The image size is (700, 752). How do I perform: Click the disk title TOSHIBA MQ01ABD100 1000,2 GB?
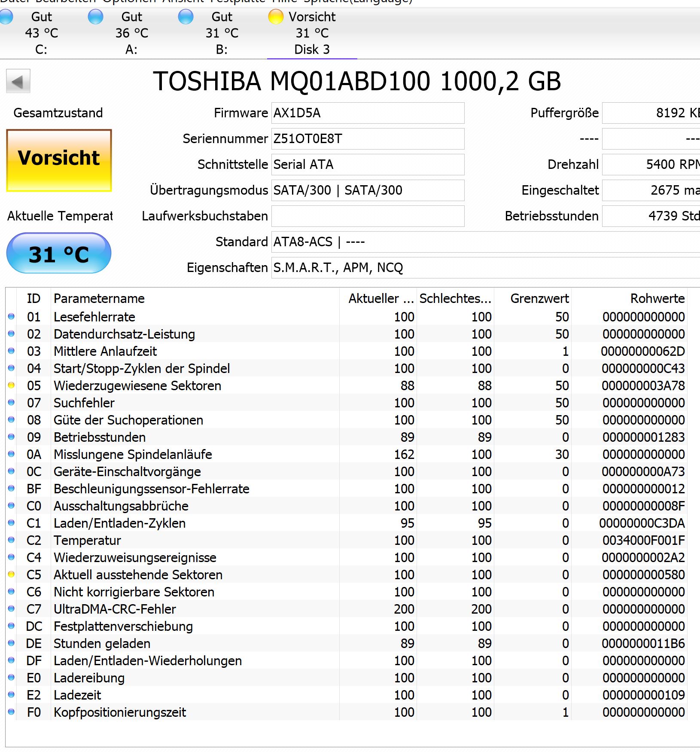(357, 81)
